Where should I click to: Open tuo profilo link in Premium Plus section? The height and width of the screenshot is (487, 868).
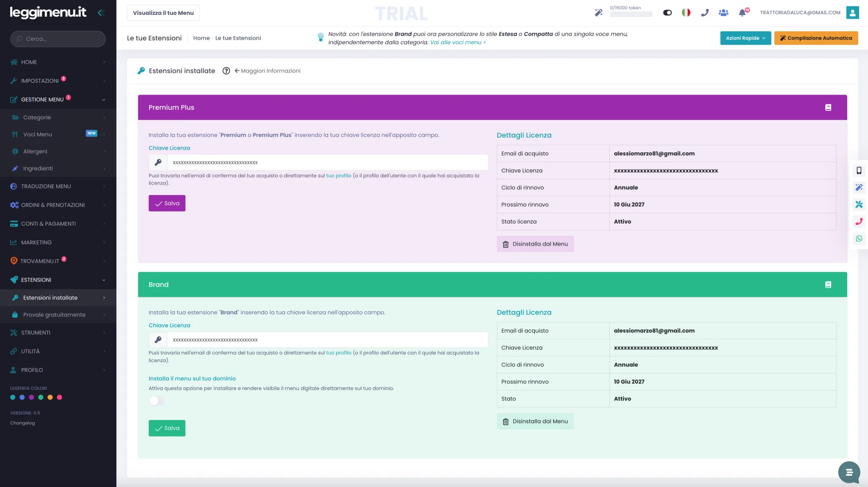[339, 176]
